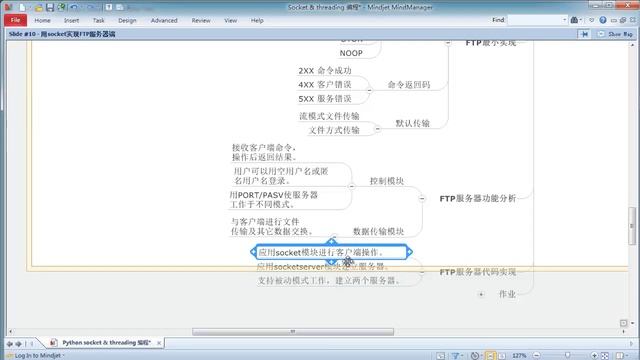Viewport: 640px width, 360px height.
Task: Close the Python socket & threading tab
Action: click(159, 343)
